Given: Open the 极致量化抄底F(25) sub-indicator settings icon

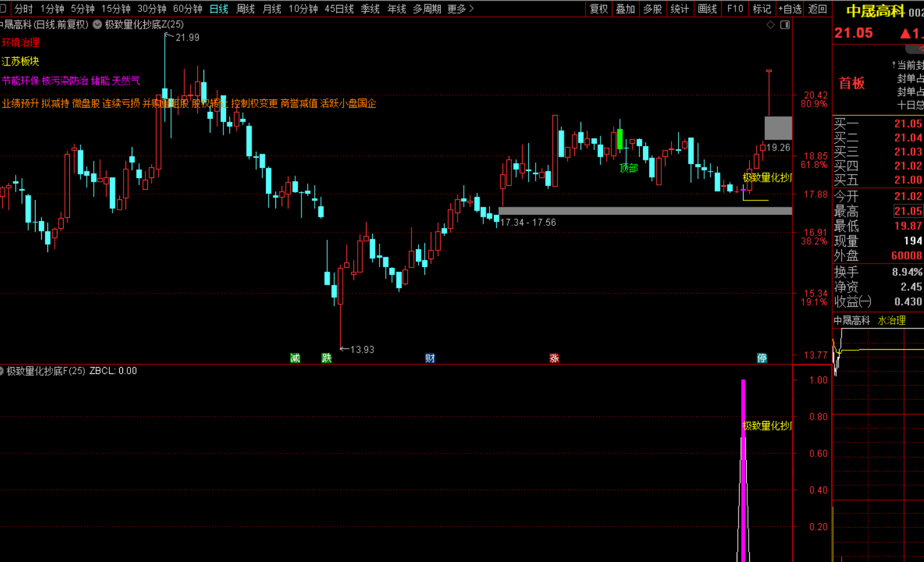Looking at the screenshot, I should point(2,371).
